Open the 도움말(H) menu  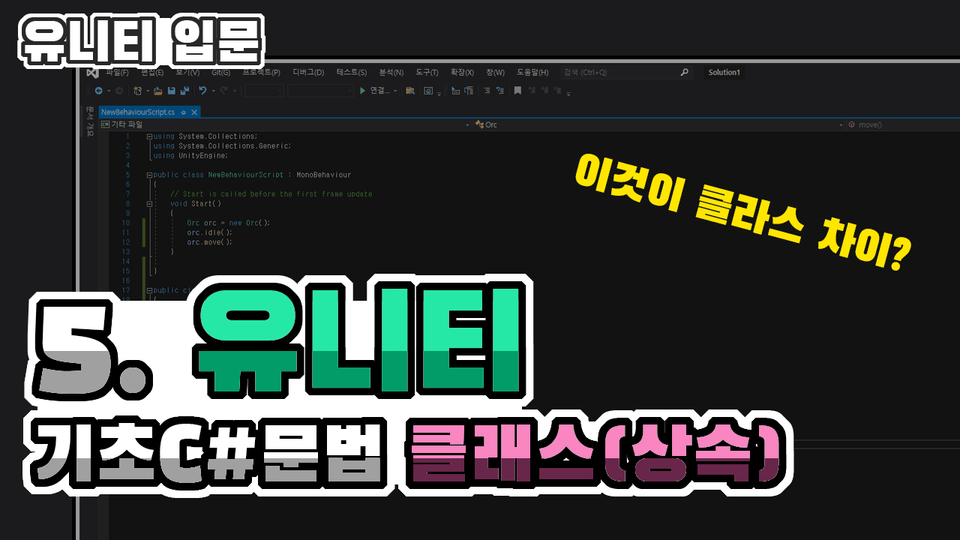coord(533,72)
